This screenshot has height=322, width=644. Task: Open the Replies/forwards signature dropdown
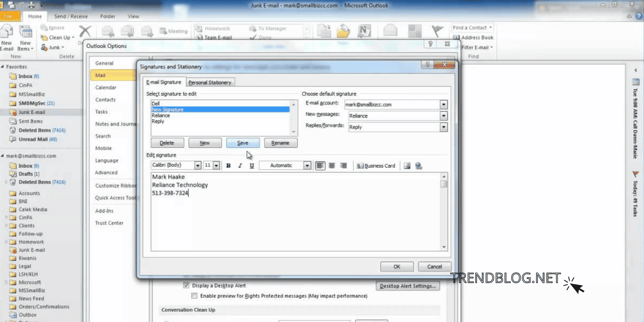(444, 127)
